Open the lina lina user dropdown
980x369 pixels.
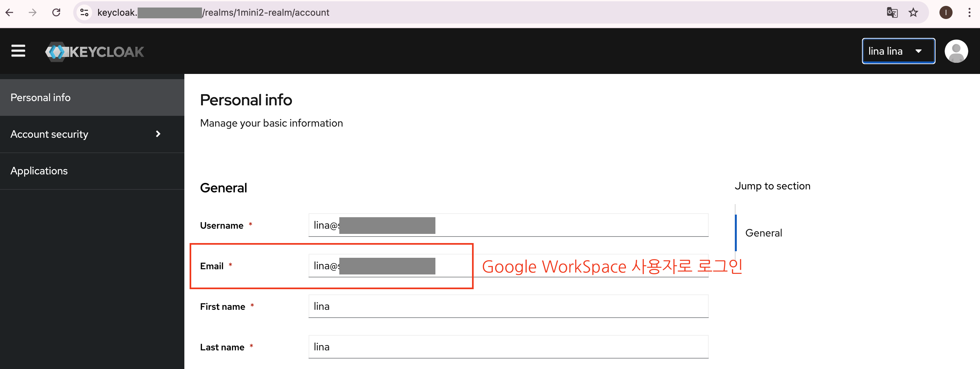tap(898, 51)
